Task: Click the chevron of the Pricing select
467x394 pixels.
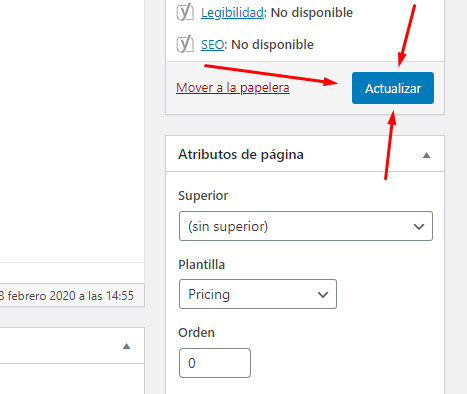Action: [323, 295]
